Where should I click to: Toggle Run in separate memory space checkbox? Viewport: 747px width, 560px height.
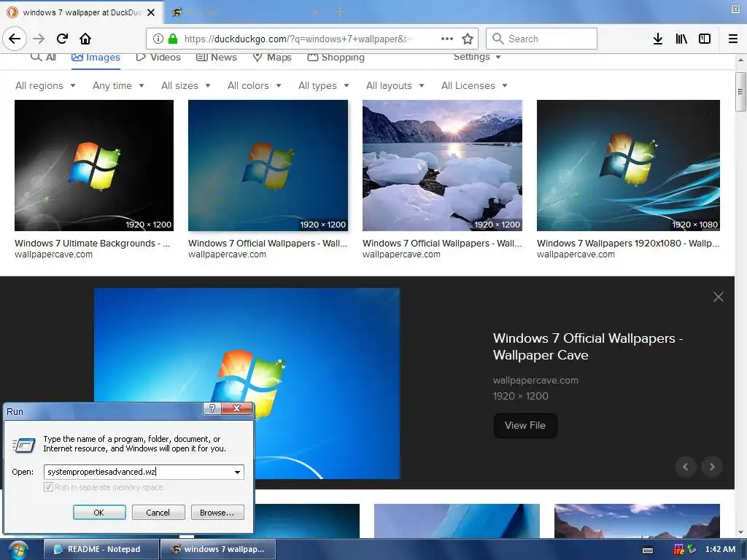[x=48, y=487]
